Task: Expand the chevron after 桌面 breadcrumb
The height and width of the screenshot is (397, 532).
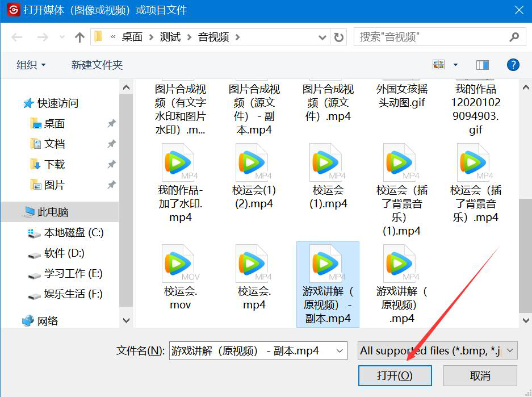Action: (x=152, y=37)
